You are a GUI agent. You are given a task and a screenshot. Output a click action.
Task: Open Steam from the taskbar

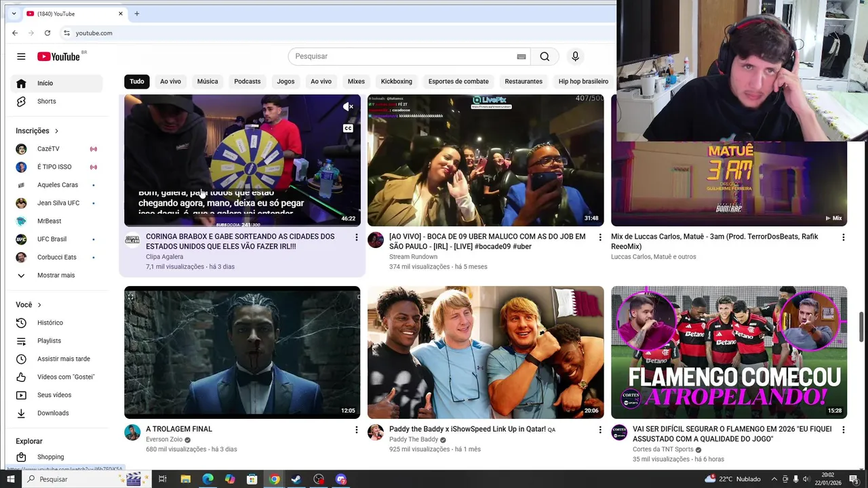296,479
